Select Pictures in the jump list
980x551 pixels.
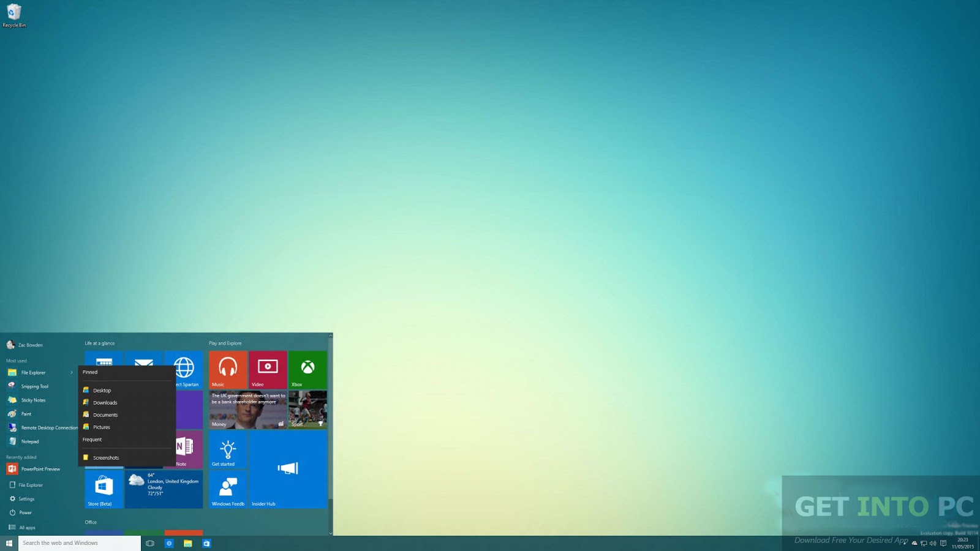127,427
